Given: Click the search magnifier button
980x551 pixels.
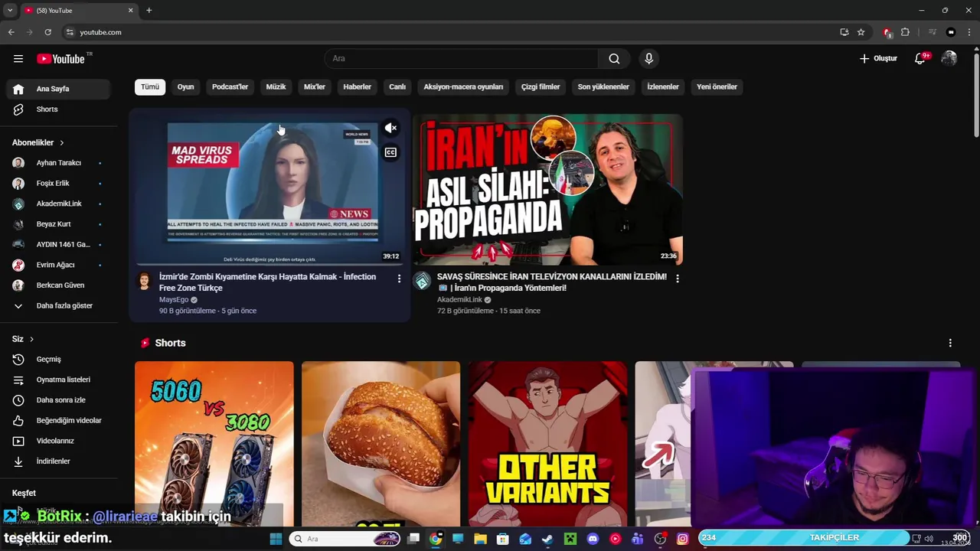Looking at the screenshot, I should tap(614, 59).
